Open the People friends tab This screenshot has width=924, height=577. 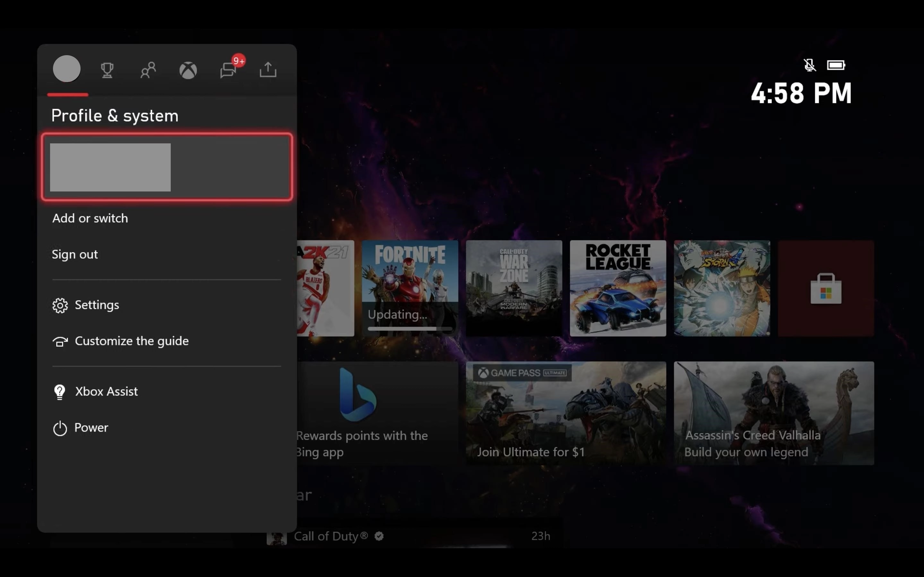click(148, 70)
